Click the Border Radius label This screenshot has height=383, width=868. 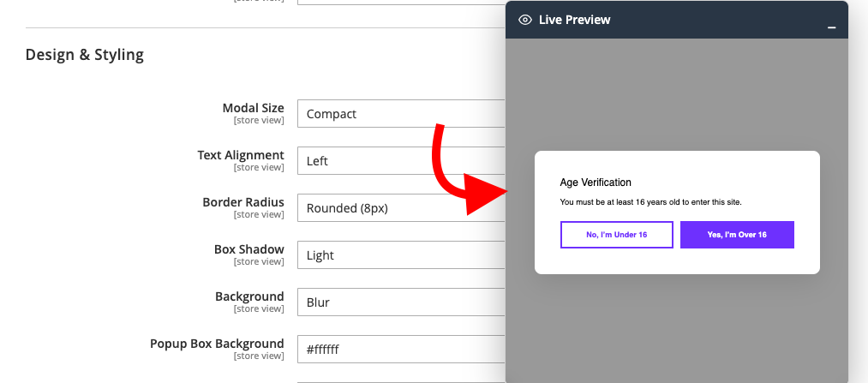coord(243,202)
